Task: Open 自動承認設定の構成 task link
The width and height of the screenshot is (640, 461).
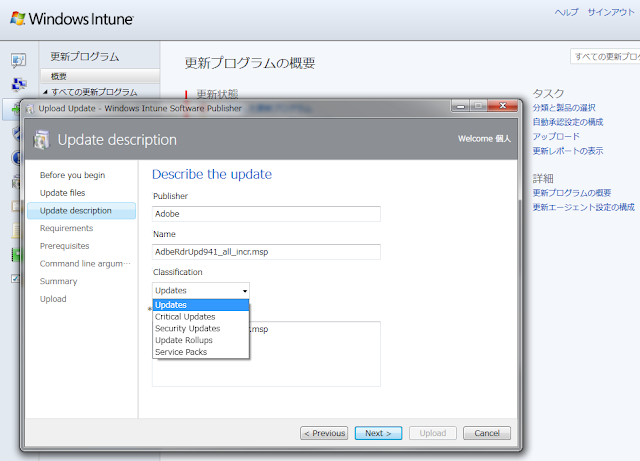Action: pos(568,122)
